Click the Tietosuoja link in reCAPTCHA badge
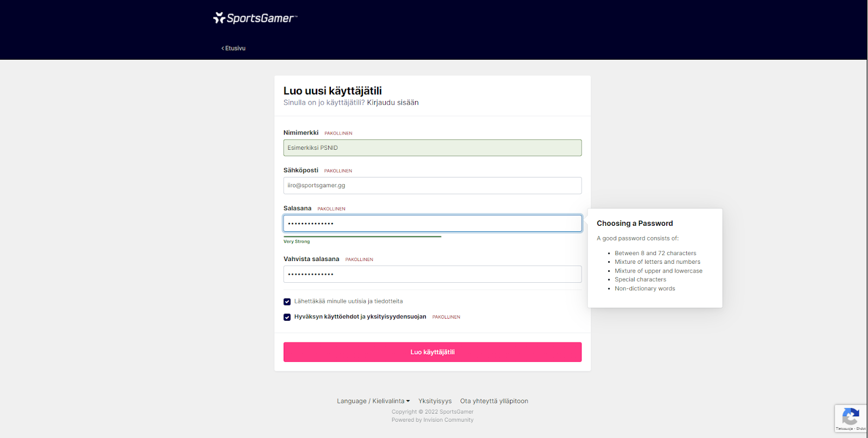The width and height of the screenshot is (868, 438). (x=844, y=429)
